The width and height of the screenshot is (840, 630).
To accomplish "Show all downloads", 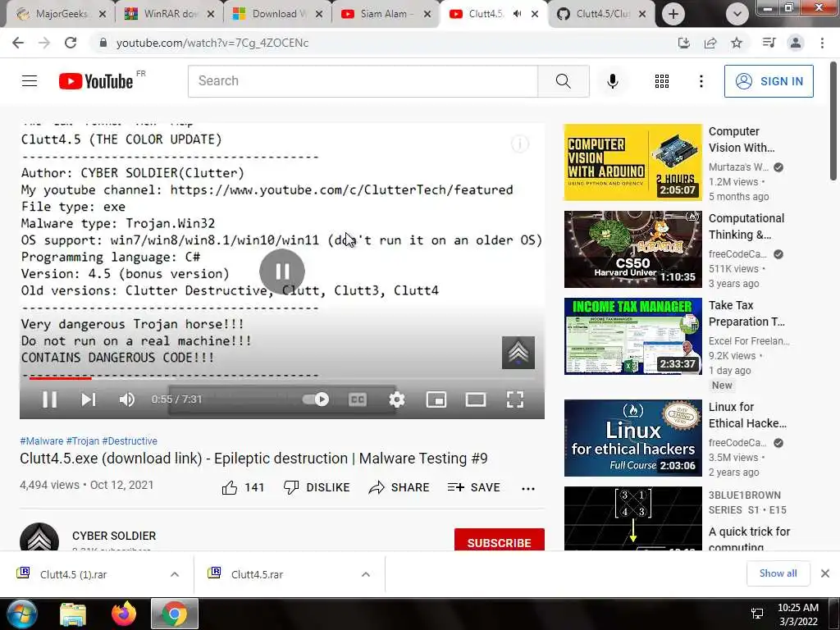I will [778, 573].
